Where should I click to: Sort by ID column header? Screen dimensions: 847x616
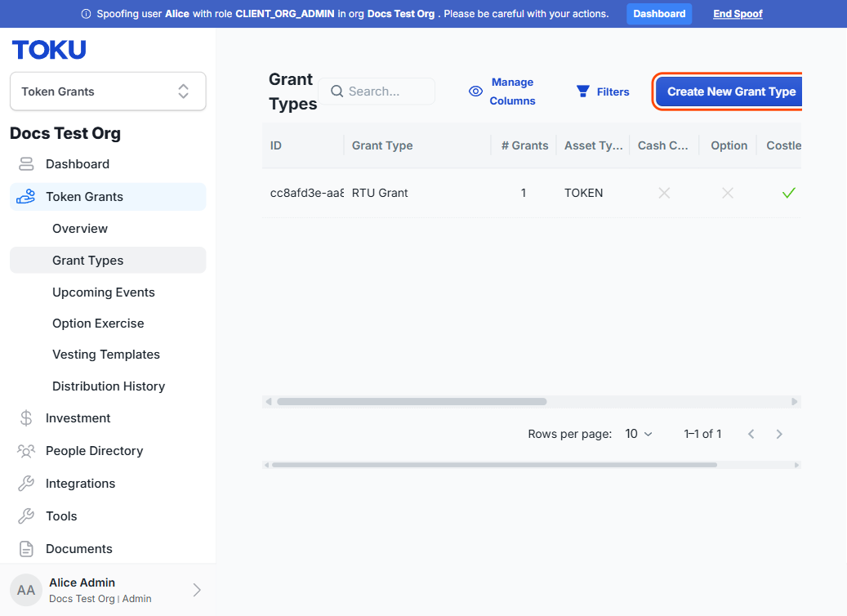click(276, 145)
